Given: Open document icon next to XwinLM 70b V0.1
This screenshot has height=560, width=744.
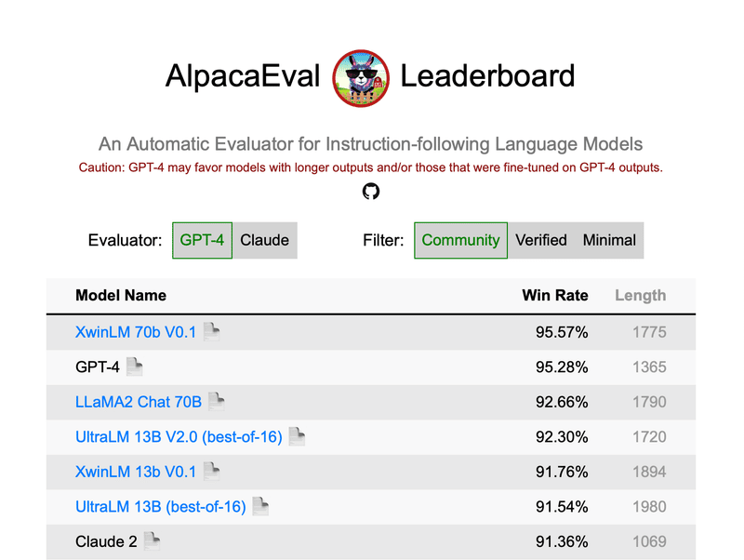Looking at the screenshot, I should tap(212, 332).
